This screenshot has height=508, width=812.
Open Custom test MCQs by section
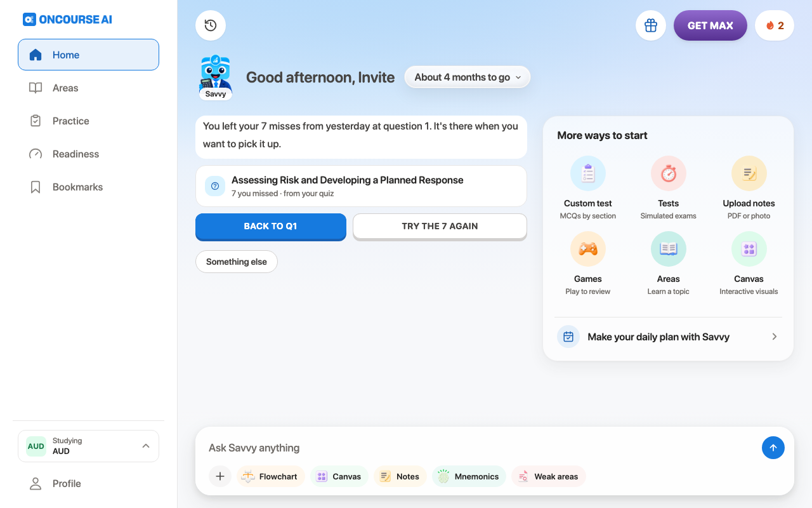tap(588, 189)
